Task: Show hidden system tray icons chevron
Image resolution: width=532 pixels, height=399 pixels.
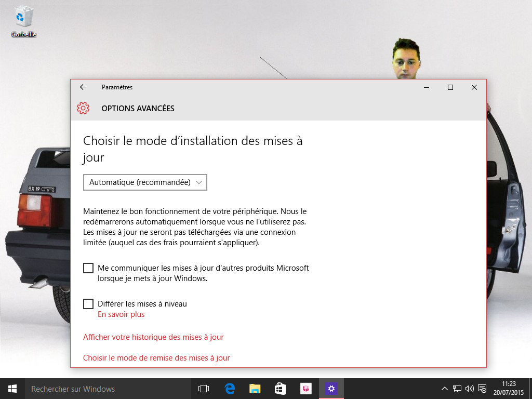Action: click(x=445, y=389)
